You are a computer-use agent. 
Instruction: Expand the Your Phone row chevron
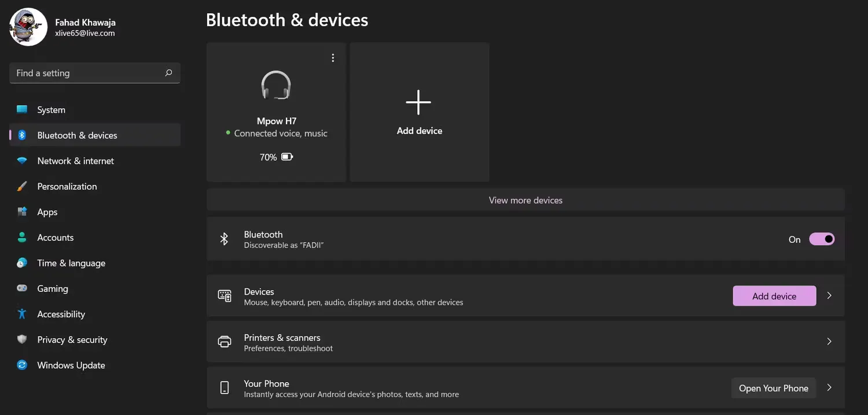coord(829,388)
